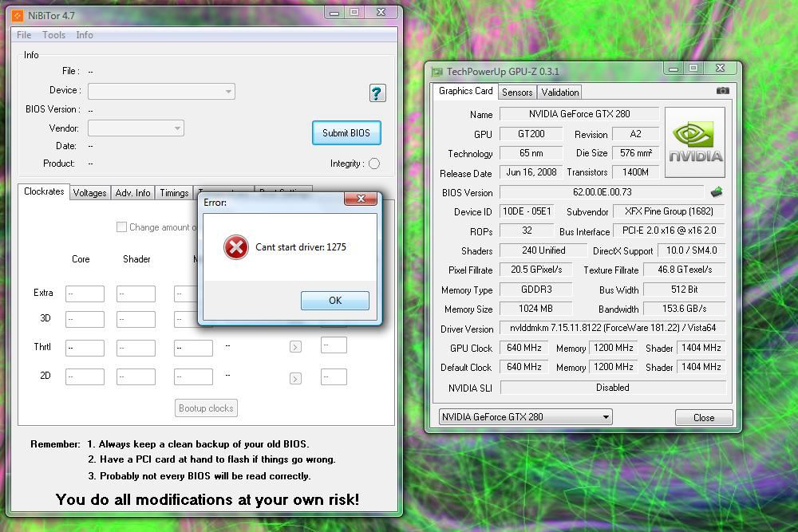Switch to the Voltages tab

[89, 193]
